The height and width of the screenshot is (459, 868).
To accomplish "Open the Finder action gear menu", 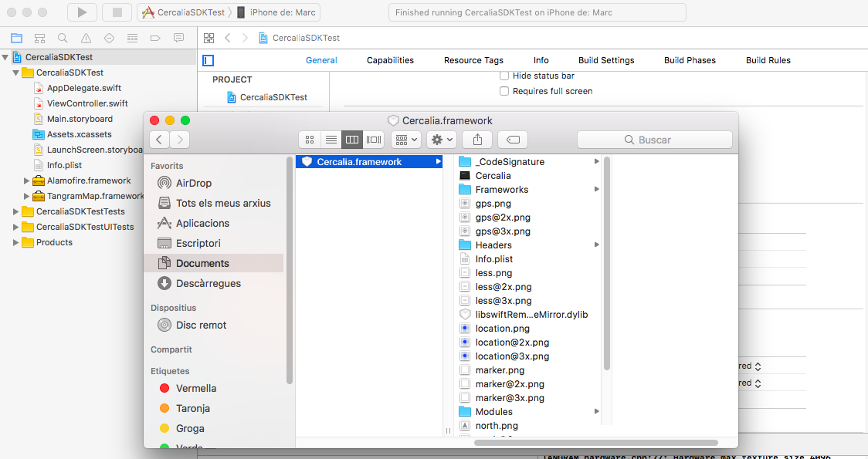I will click(x=441, y=140).
